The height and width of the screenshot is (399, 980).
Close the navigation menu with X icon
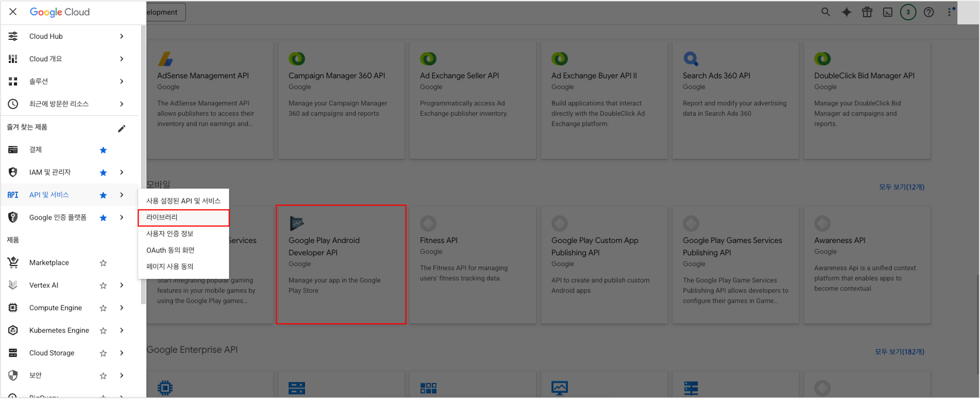pos(13,12)
